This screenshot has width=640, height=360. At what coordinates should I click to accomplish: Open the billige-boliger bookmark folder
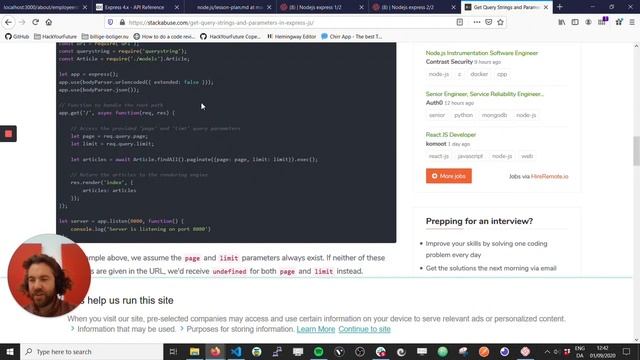105,36
